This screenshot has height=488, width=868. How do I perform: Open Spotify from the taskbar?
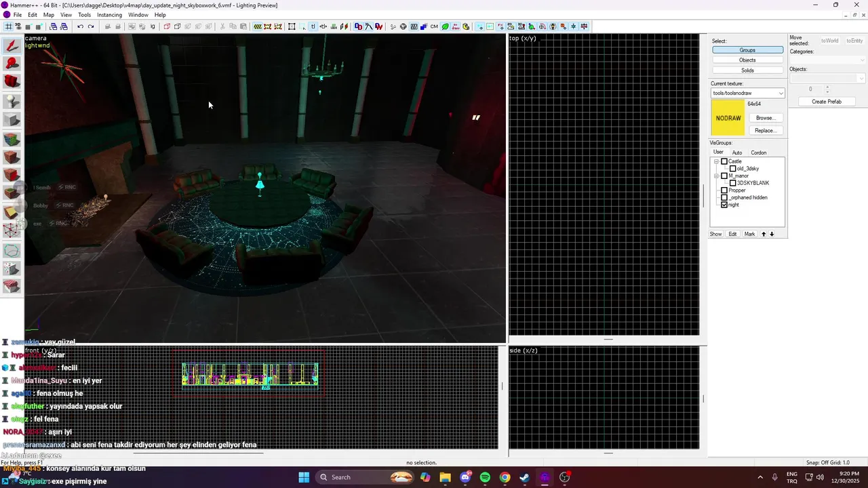pos(485,477)
